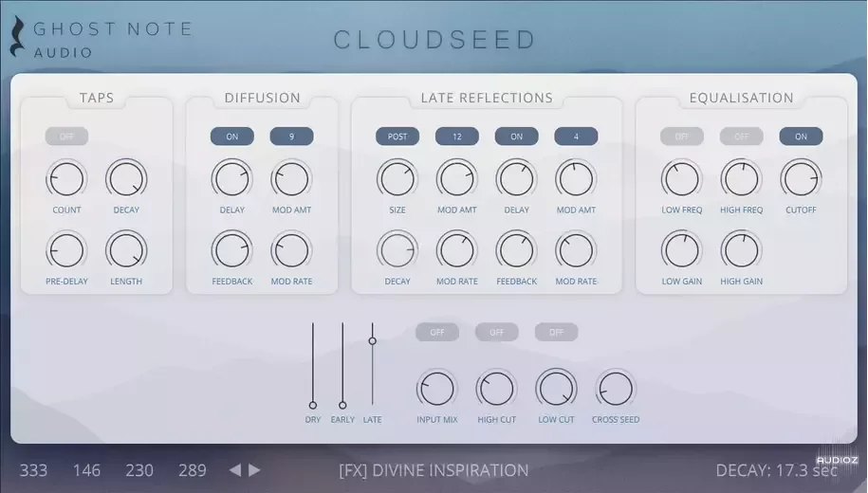Open the Late Reflections value 4
This screenshot has height=493, width=868.
pyautogui.click(x=576, y=137)
